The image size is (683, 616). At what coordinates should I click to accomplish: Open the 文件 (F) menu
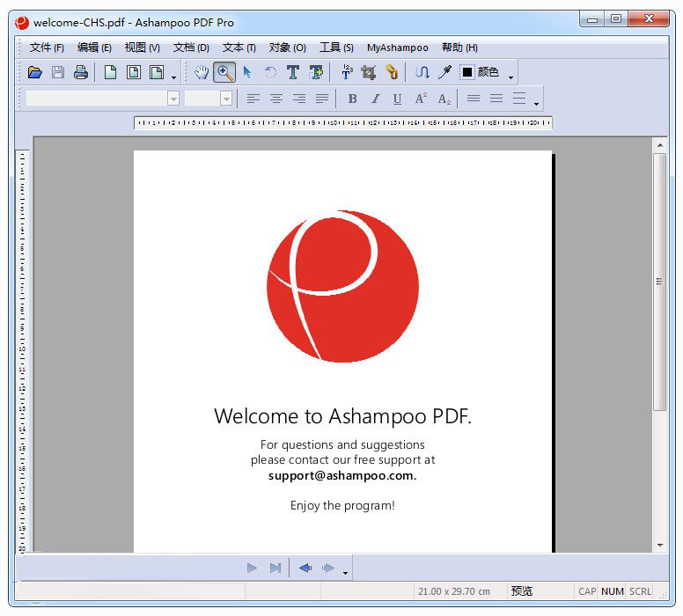pyautogui.click(x=47, y=48)
